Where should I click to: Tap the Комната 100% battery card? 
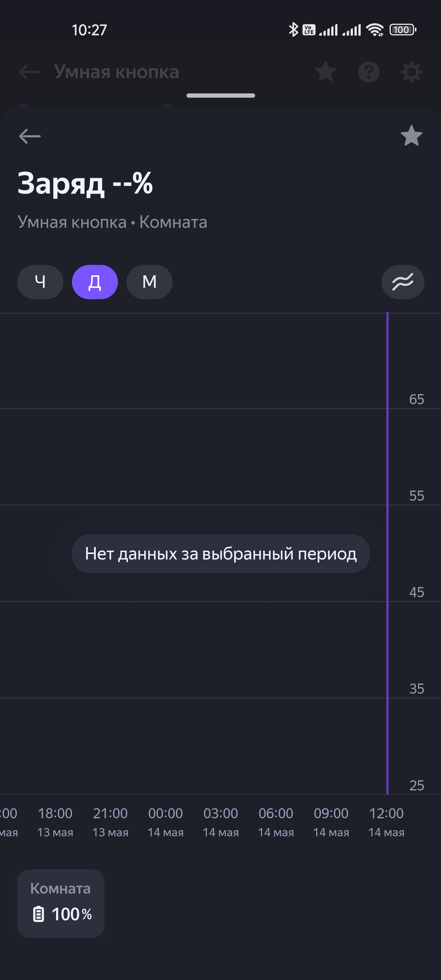(x=61, y=903)
